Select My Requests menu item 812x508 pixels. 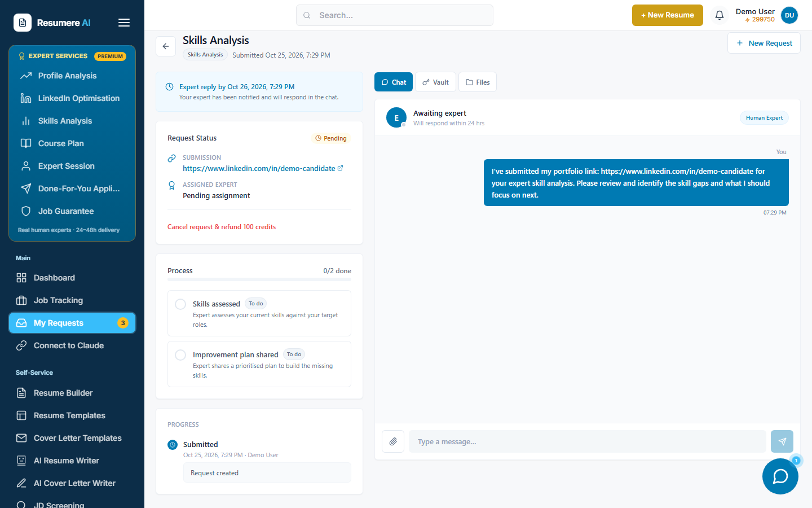[x=72, y=323]
